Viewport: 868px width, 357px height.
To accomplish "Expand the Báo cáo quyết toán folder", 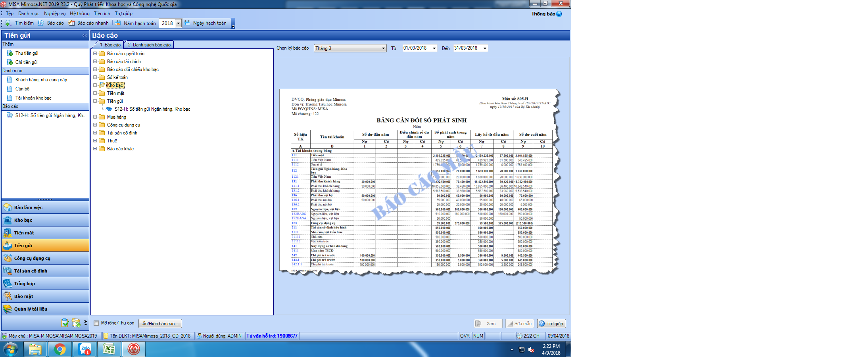I will [95, 54].
